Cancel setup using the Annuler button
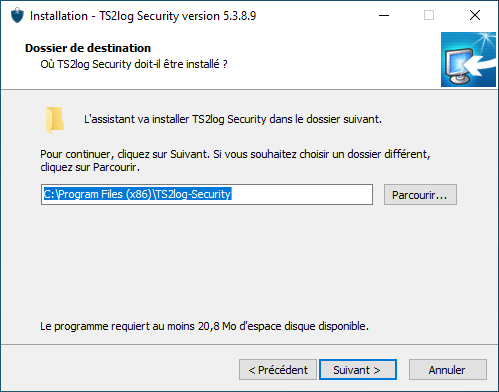This screenshot has height=392, width=499. coord(448,370)
